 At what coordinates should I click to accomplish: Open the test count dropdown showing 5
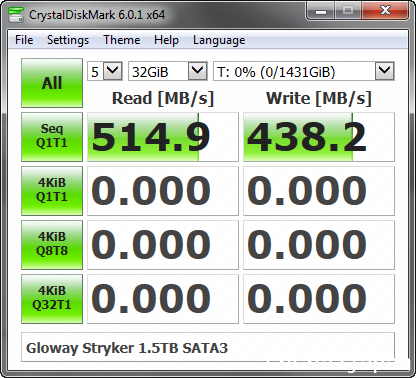105,71
